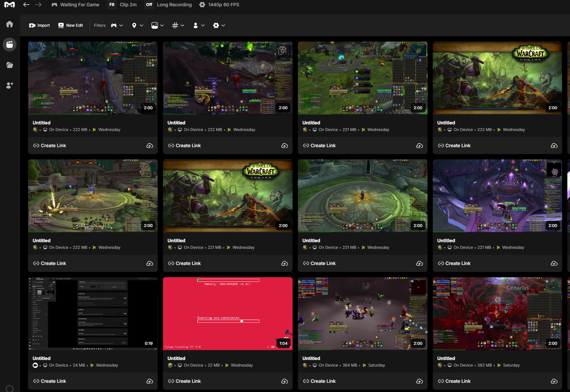
Task: Click the 1:04 duration badge
Action: [283, 343]
